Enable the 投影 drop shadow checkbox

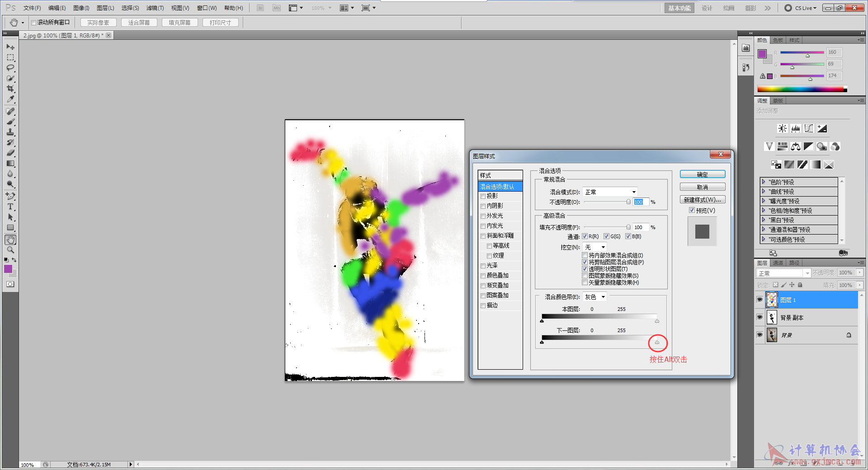tap(483, 196)
